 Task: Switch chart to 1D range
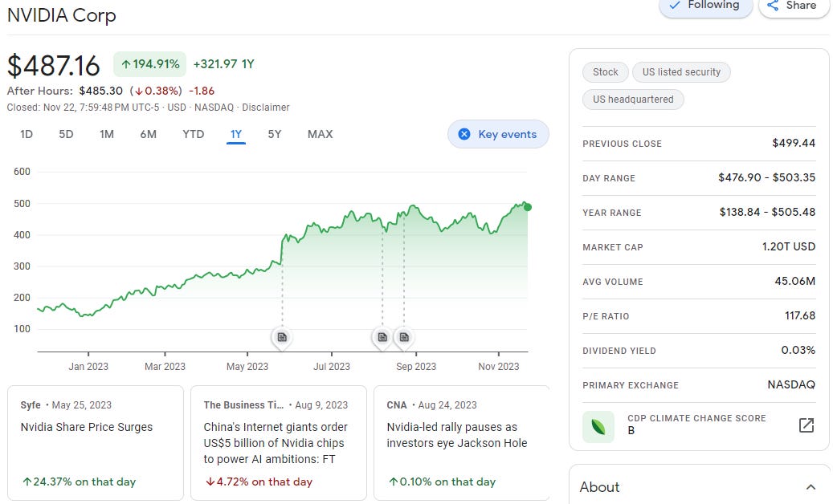coord(27,134)
